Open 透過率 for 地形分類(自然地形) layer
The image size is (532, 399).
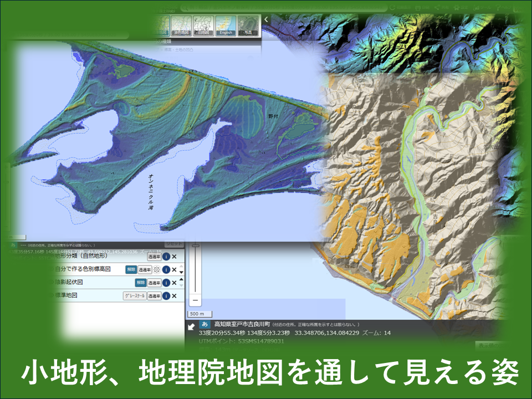click(x=154, y=257)
